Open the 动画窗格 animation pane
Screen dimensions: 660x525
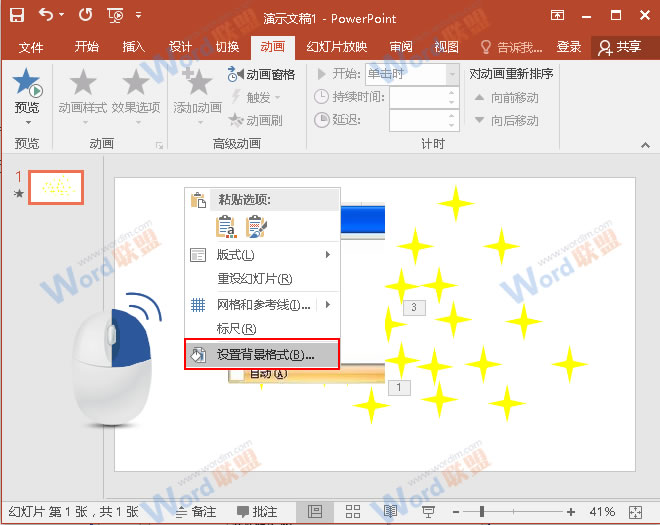(262, 74)
